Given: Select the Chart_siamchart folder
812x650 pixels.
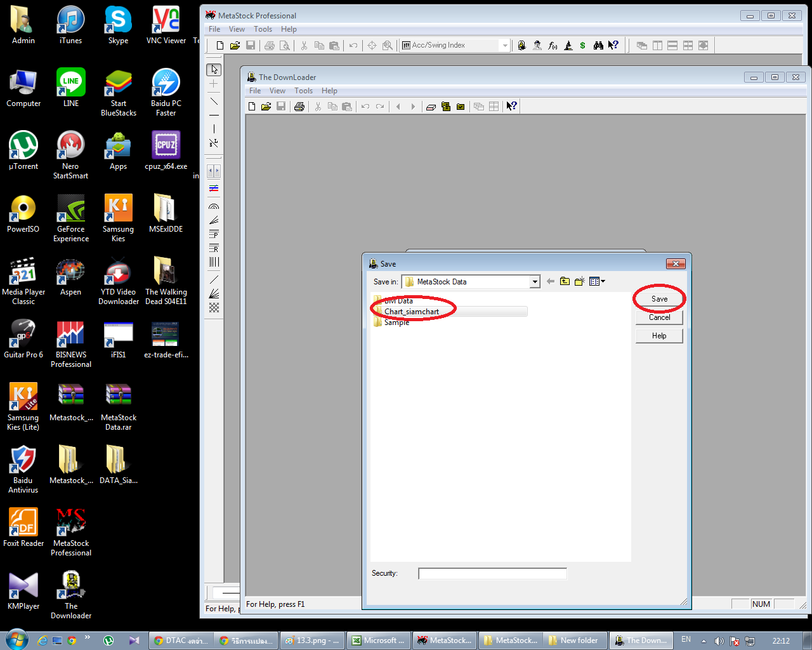Looking at the screenshot, I should [x=411, y=312].
